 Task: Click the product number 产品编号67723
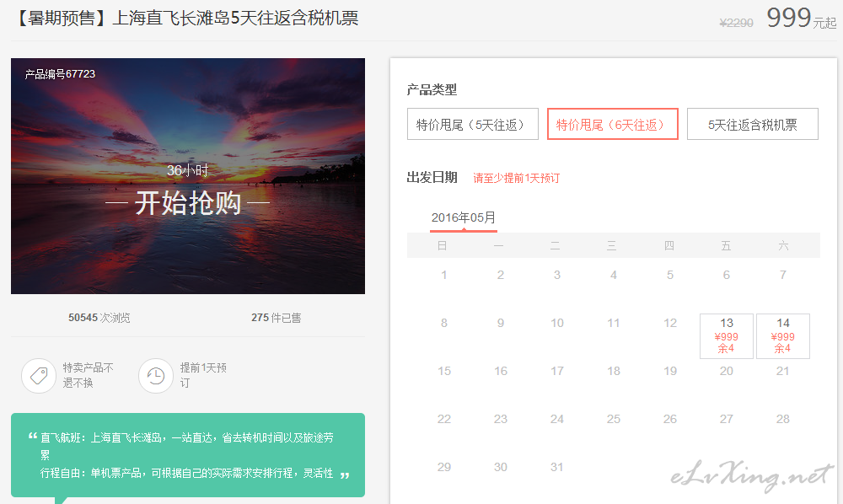click(60, 74)
